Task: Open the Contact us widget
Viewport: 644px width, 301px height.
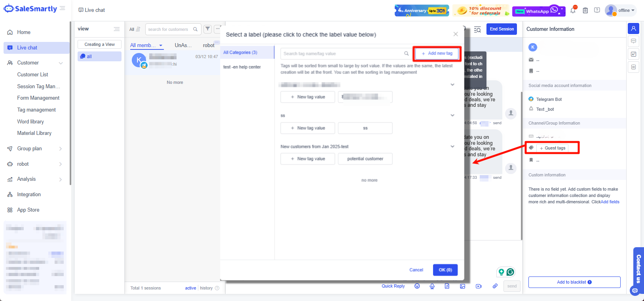Action: pos(638,271)
